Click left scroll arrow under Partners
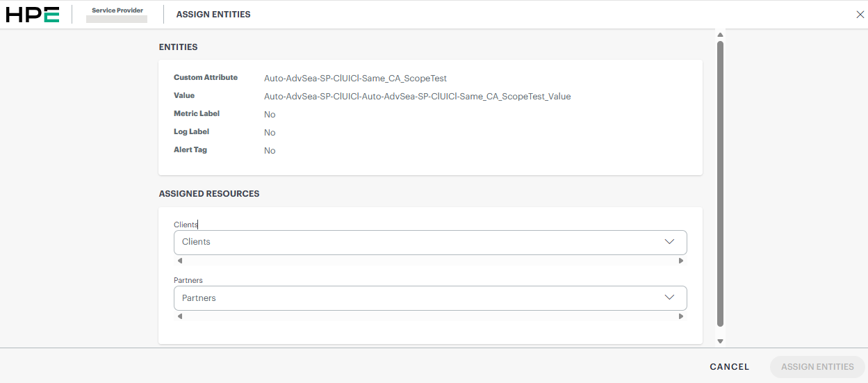 (179, 316)
